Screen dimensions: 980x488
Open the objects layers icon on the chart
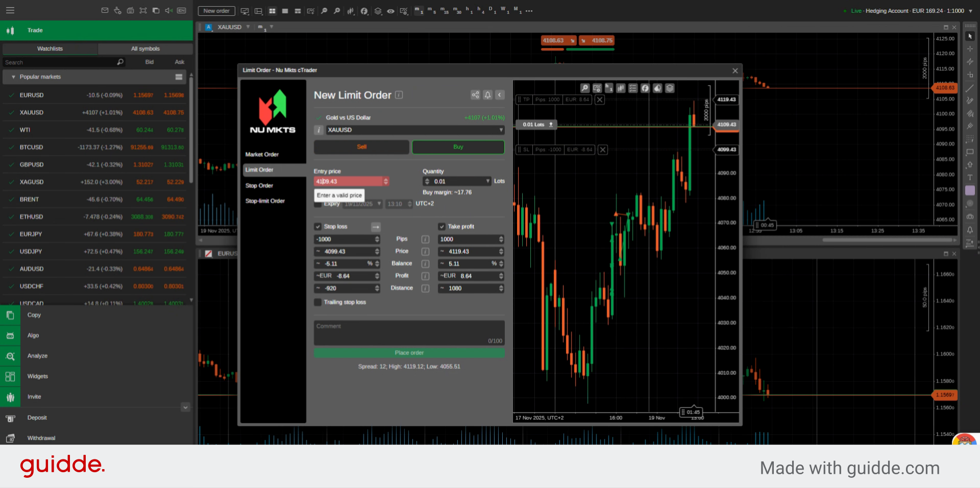[x=670, y=88]
